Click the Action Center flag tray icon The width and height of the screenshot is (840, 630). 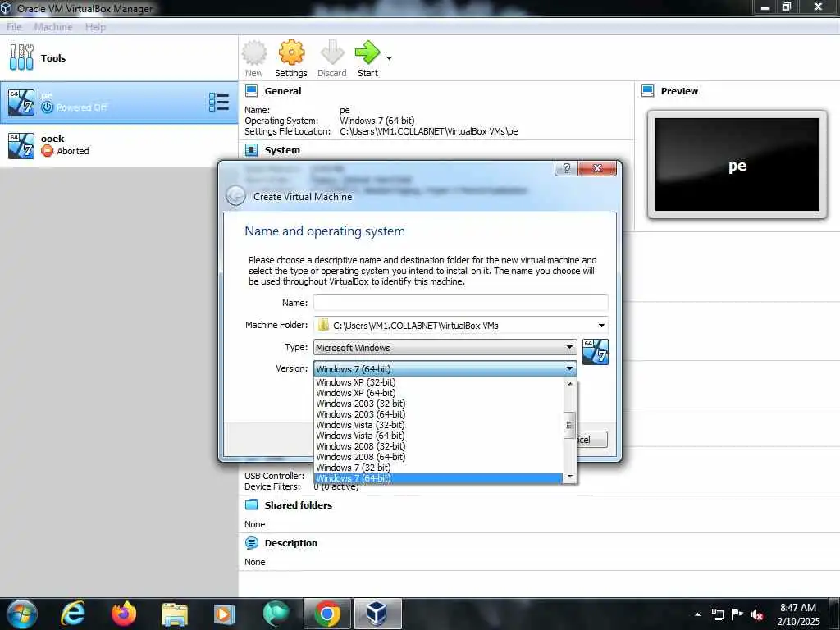click(737, 614)
